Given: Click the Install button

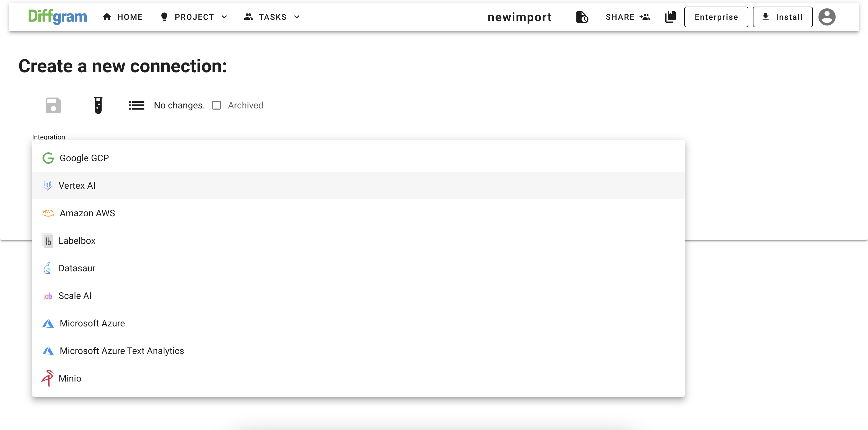Looking at the screenshot, I should 782,17.
